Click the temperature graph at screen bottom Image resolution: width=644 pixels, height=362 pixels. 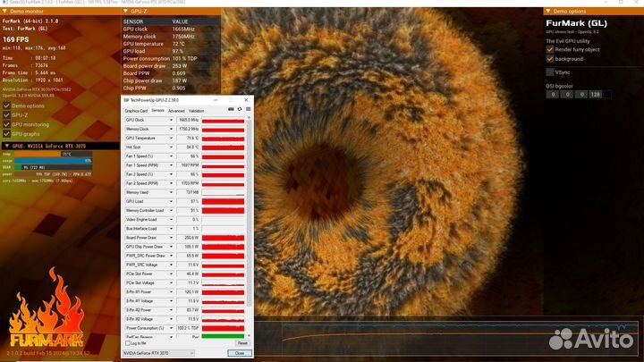tap(460, 337)
